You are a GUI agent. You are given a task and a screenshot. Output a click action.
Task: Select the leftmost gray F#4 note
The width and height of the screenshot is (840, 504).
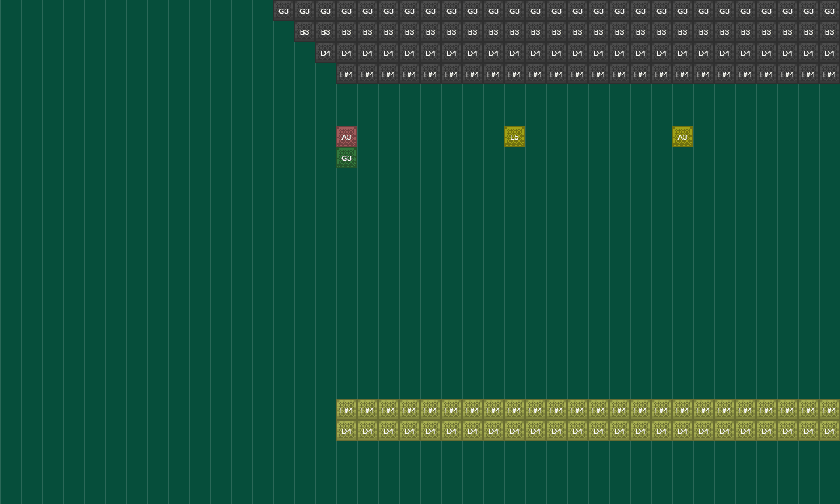346,73
